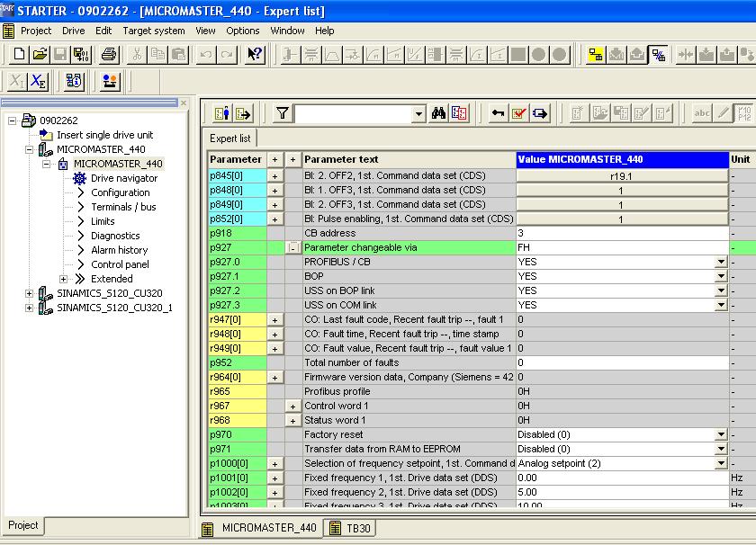
Task: Open the Drive menu
Action: 73,31
